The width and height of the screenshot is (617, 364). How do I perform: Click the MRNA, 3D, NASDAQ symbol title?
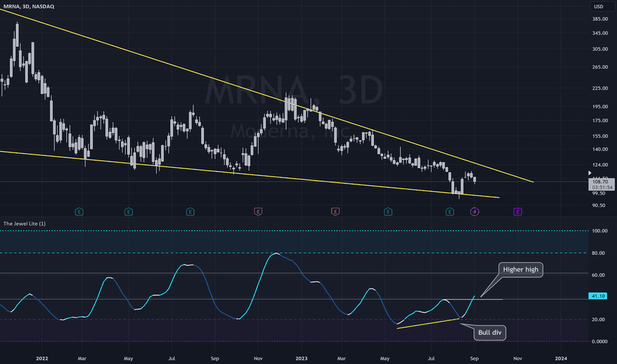tap(28, 7)
